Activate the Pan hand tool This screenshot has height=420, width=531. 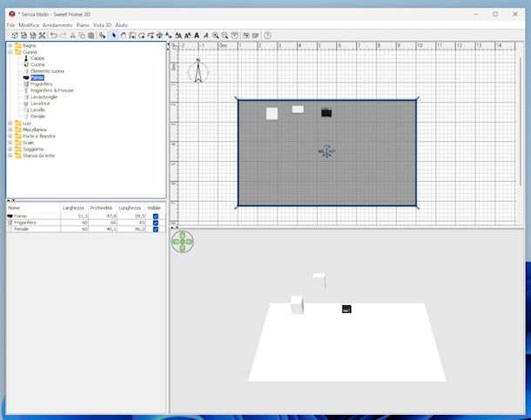(x=124, y=35)
